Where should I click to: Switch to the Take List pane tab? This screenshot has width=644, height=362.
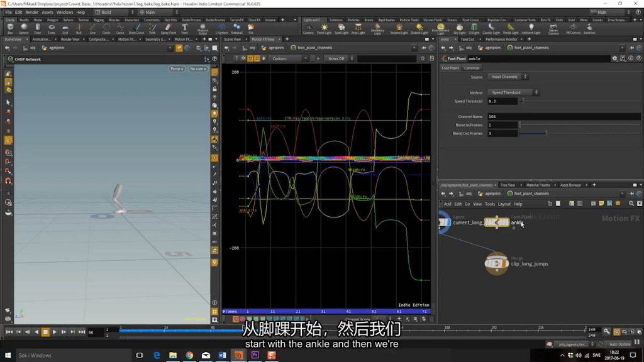pos(467,40)
